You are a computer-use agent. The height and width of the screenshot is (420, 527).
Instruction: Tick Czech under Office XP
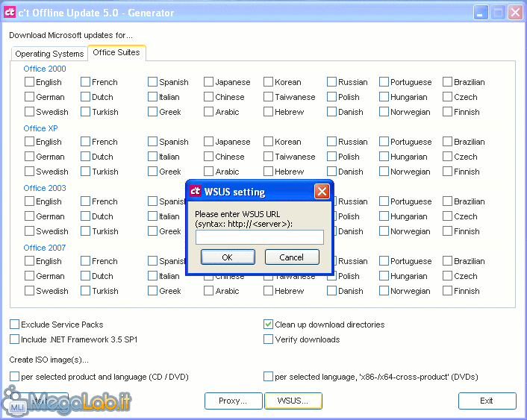click(x=447, y=156)
